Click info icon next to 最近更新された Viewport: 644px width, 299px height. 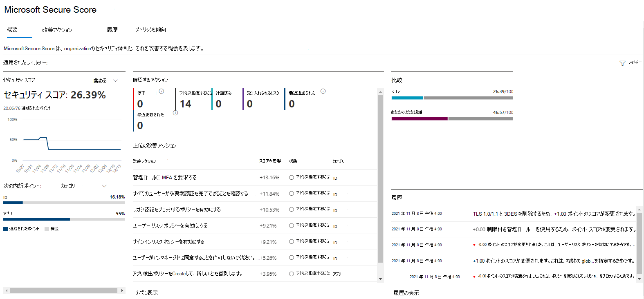175,113
